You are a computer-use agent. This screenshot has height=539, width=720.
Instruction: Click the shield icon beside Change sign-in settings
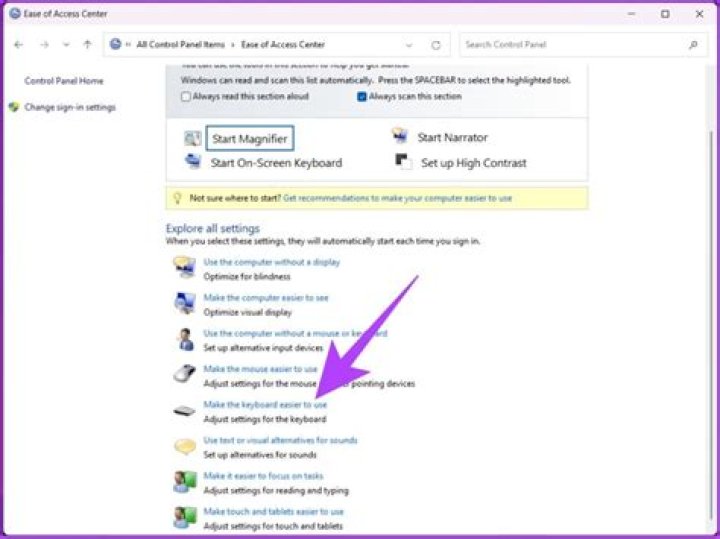14,107
